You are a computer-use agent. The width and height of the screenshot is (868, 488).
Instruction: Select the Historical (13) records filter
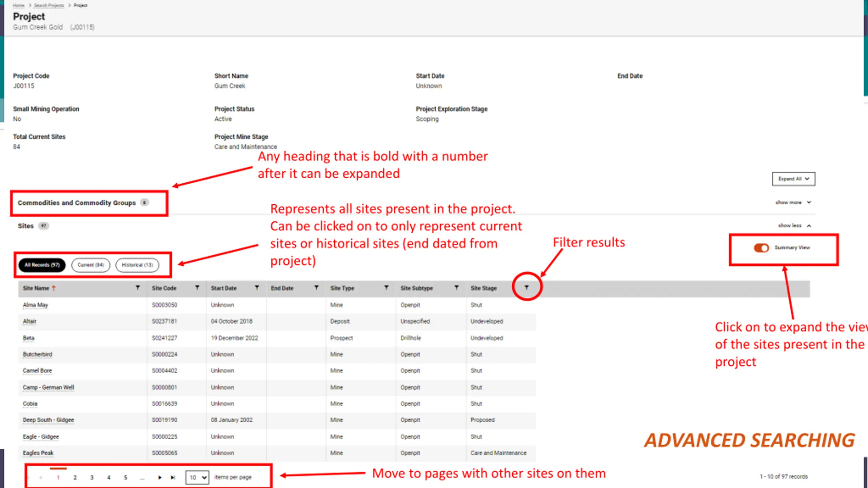[137, 265]
